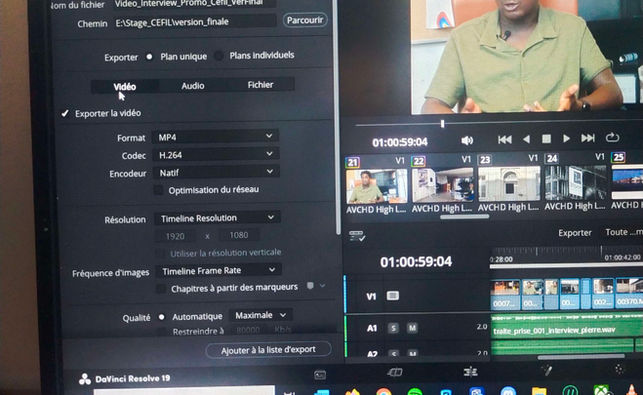This screenshot has width=643, height=395.
Task: Click the viewer scrubber playhead handle
Action: [442, 123]
